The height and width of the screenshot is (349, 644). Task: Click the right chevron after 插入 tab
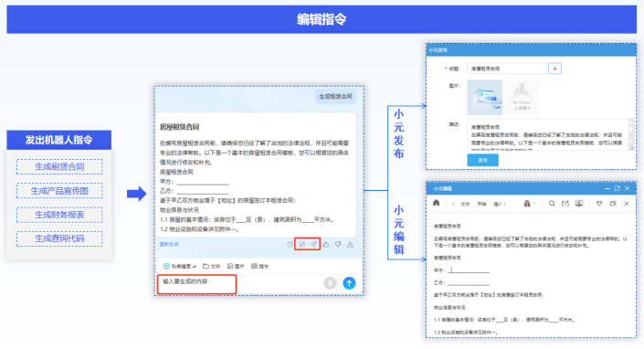505,204
